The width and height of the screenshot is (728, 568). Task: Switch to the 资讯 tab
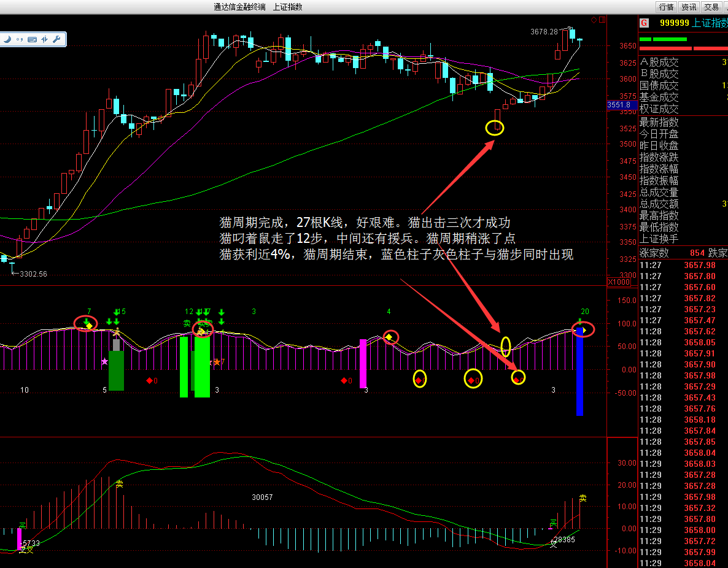[x=689, y=7]
